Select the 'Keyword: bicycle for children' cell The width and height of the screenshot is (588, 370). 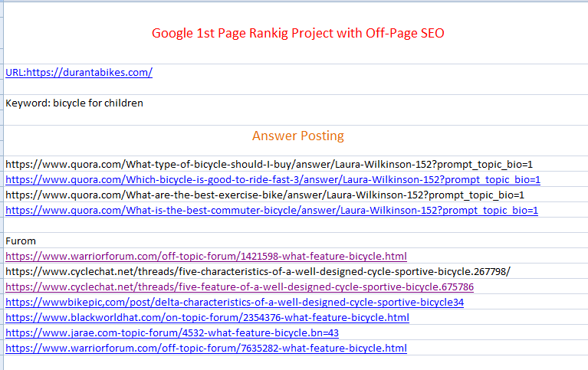coord(74,103)
